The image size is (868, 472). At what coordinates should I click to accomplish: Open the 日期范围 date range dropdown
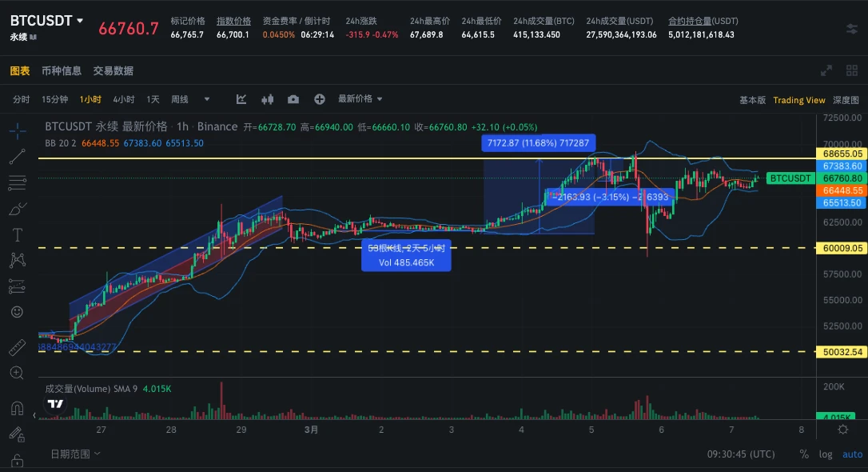coord(75,454)
